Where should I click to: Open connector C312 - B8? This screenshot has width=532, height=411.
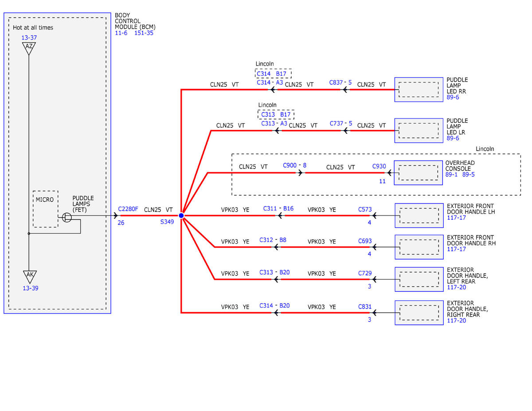pyautogui.click(x=273, y=239)
